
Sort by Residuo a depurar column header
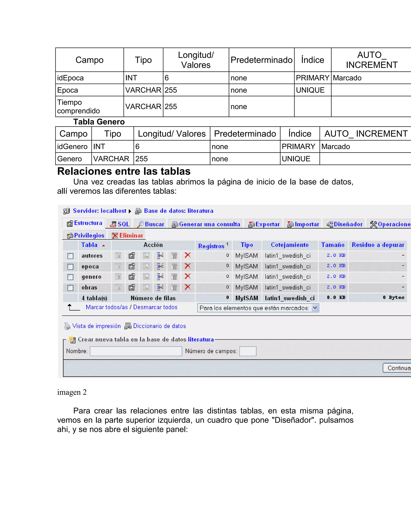[x=378, y=245]
